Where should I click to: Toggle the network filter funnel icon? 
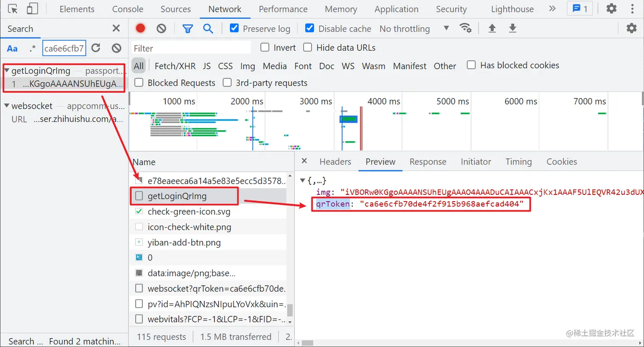tap(187, 29)
